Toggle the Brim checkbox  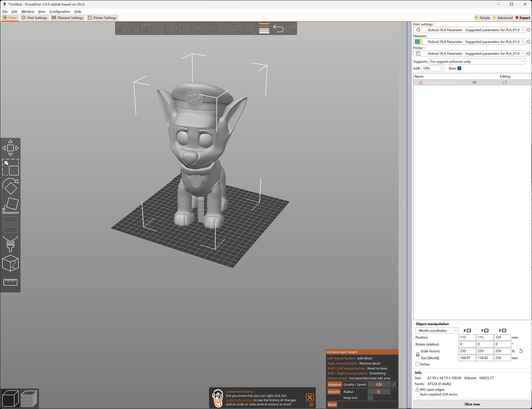(460, 68)
